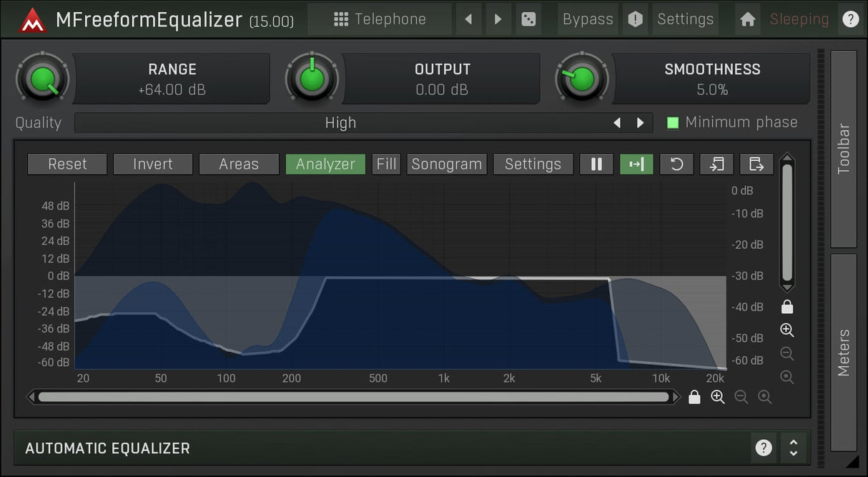Open the Toolbar side tab
Viewport: 868px width, 477px height.
click(x=844, y=149)
